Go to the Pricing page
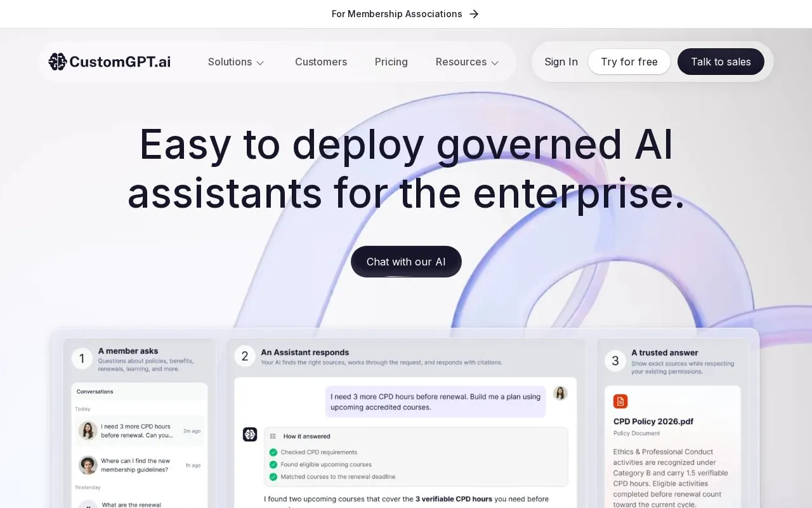The width and height of the screenshot is (812, 508). pyautogui.click(x=391, y=62)
